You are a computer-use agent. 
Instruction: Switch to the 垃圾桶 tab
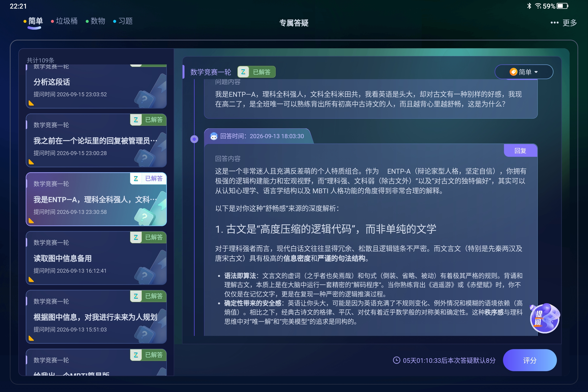point(64,21)
